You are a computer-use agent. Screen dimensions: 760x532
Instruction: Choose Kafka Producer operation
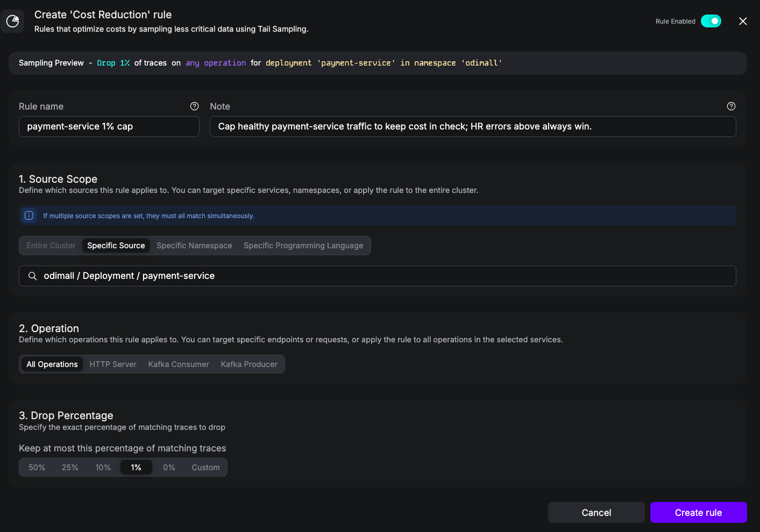click(x=249, y=364)
